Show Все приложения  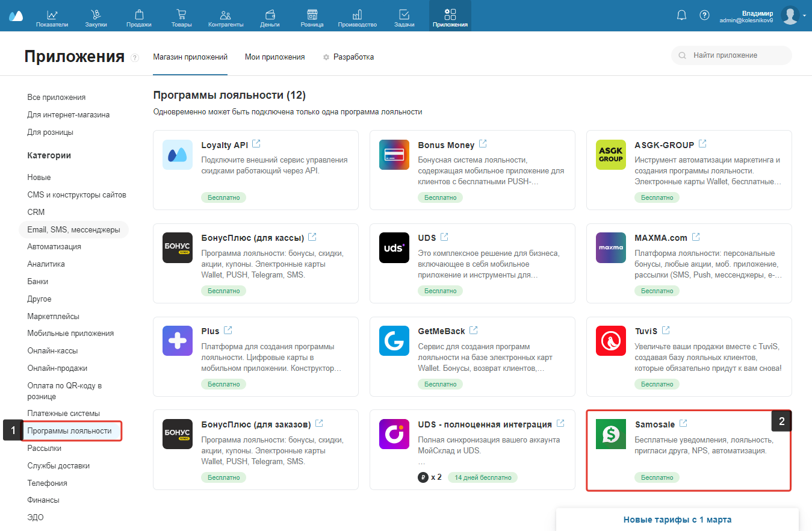pyautogui.click(x=57, y=97)
